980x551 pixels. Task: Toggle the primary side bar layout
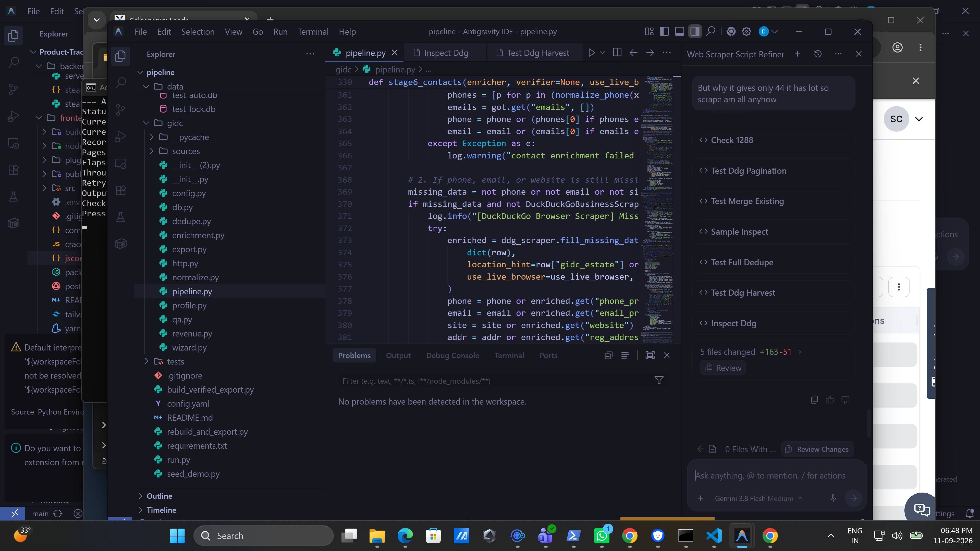point(664,32)
